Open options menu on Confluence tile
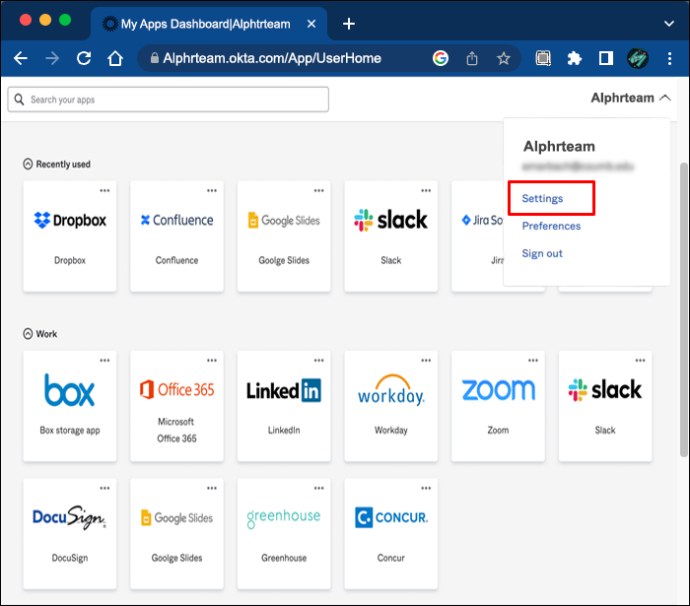Viewport: 690px width, 606px height. (212, 191)
